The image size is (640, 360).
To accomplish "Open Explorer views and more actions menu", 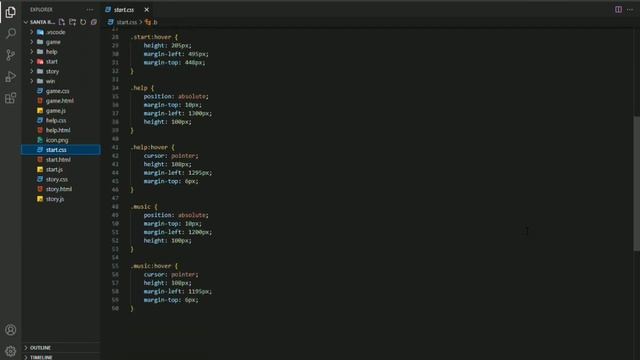I will coord(90,9).
